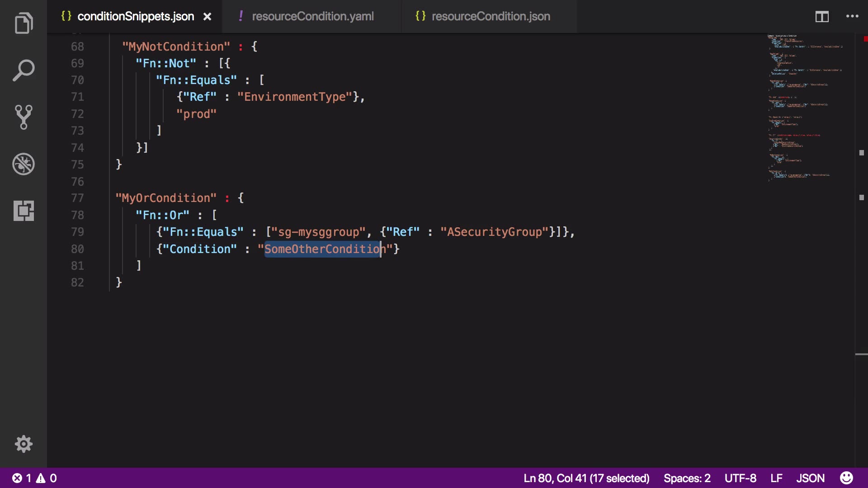Screen dimensions: 868x488
Task: Open the Extensions panel icon
Action: [x=24, y=211]
